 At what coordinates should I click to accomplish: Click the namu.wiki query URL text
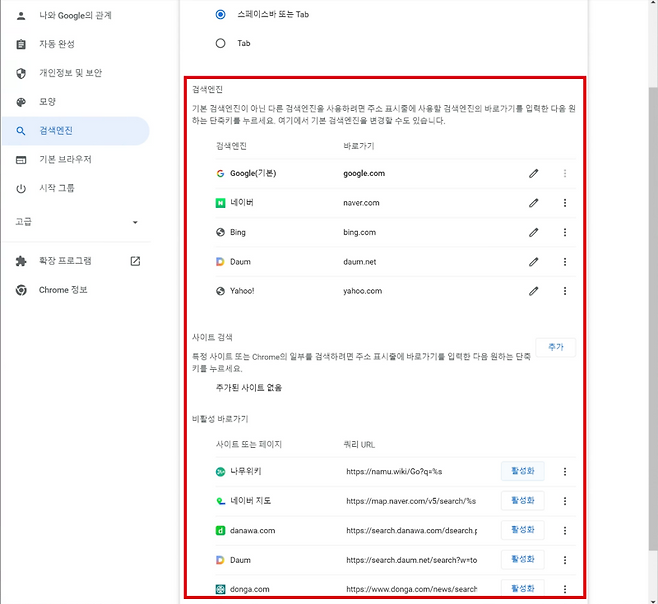pos(394,472)
